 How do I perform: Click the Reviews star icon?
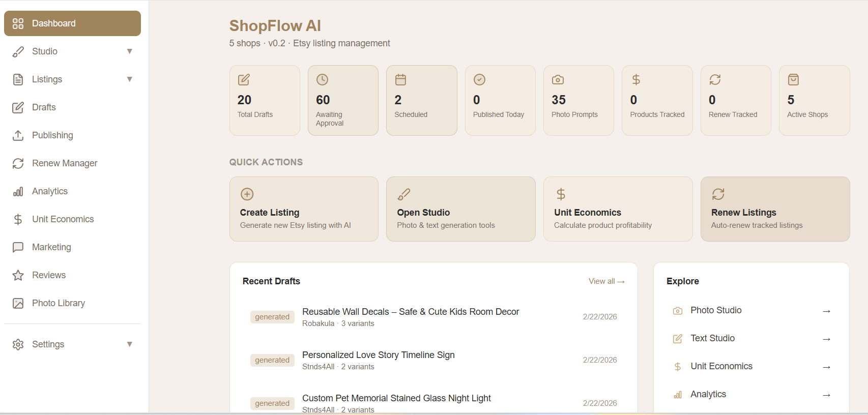pyautogui.click(x=18, y=275)
